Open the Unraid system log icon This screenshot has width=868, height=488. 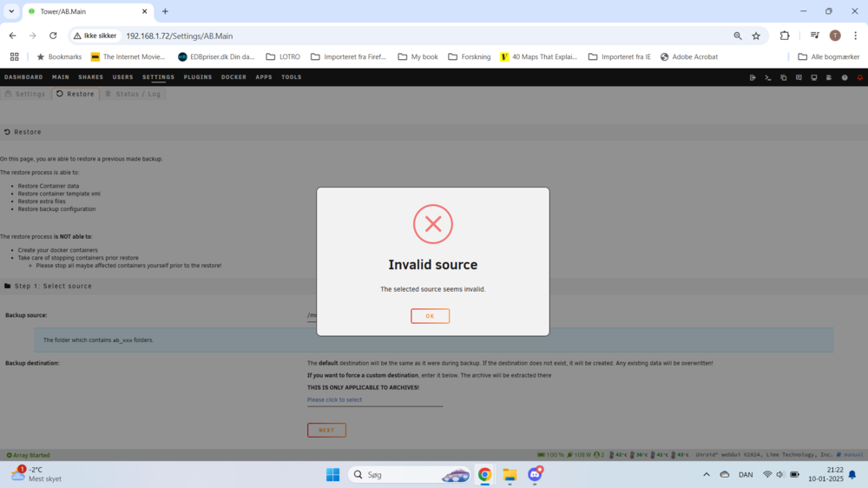[829, 77]
